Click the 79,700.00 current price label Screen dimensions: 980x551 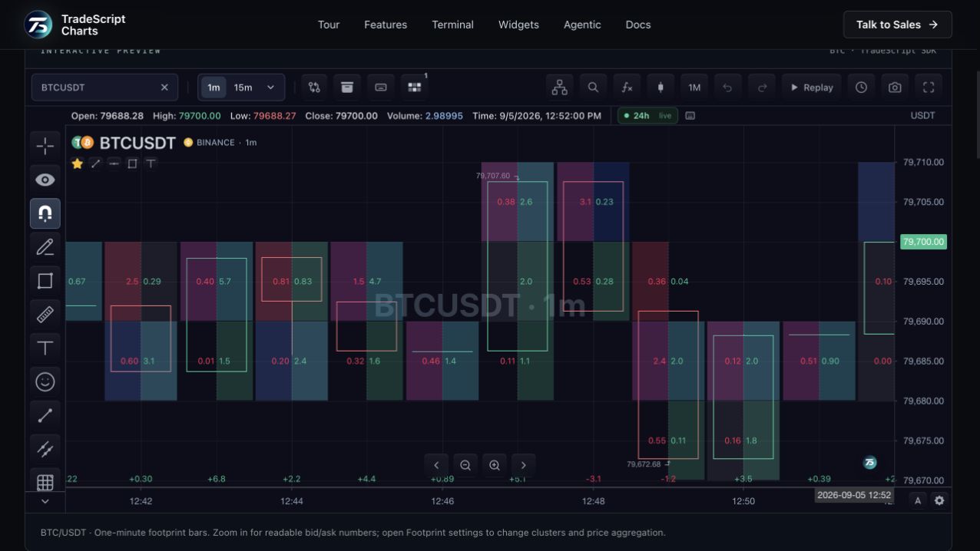923,242
